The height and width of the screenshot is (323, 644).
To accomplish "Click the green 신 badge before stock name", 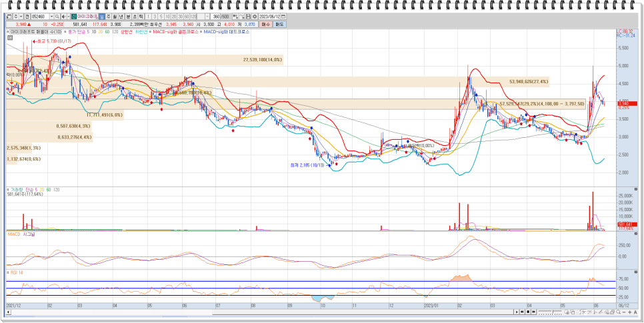I will [x=73, y=17].
